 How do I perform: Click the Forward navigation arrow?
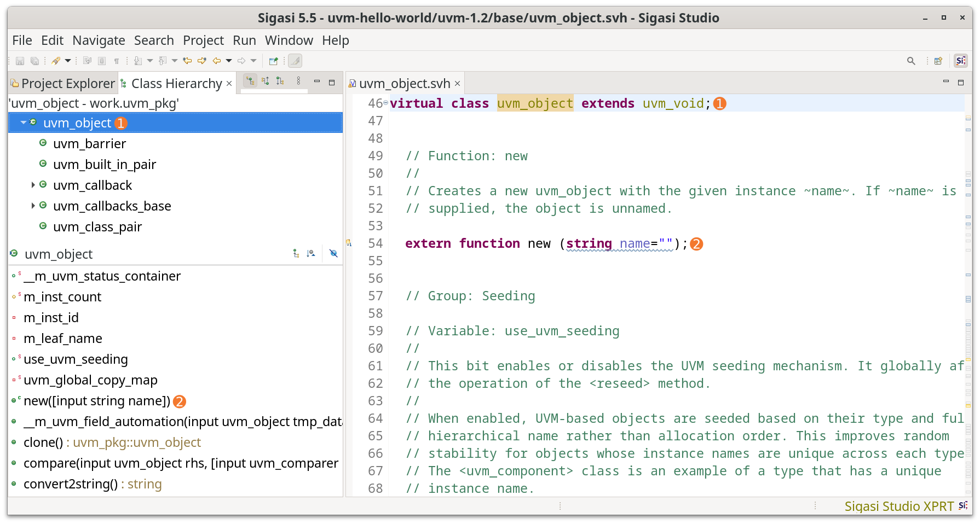(241, 61)
